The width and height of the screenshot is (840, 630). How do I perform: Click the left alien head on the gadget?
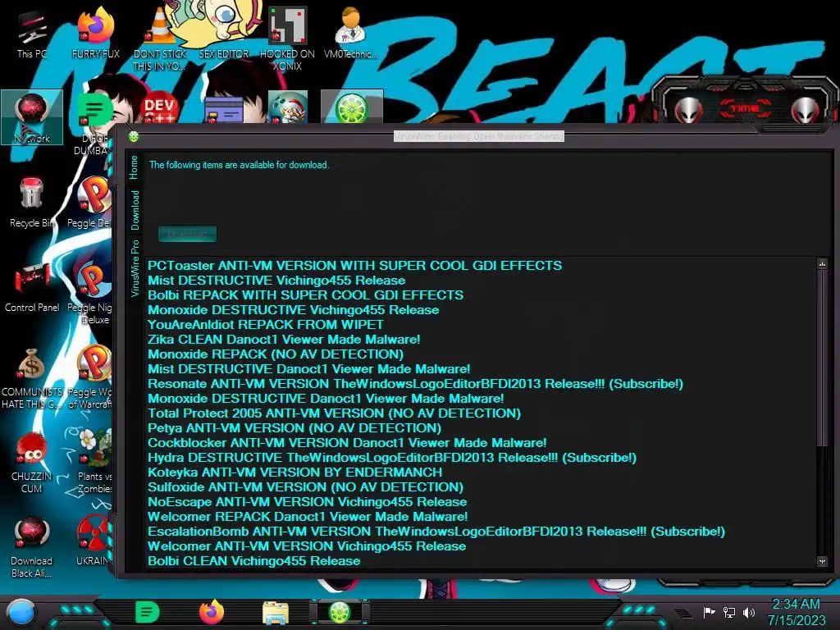[688, 110]
